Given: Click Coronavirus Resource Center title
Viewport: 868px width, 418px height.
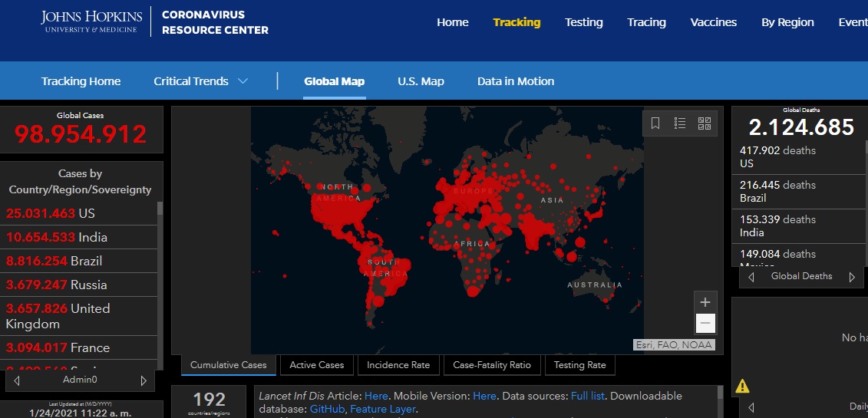Looking at the screenshot, I should coord(215,22).
